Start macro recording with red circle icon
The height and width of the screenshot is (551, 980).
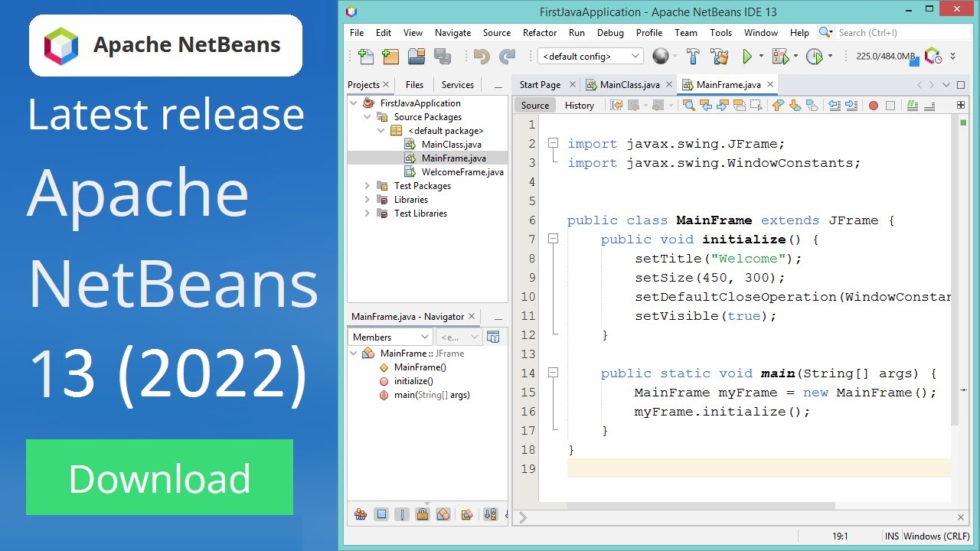pos(874,106)
